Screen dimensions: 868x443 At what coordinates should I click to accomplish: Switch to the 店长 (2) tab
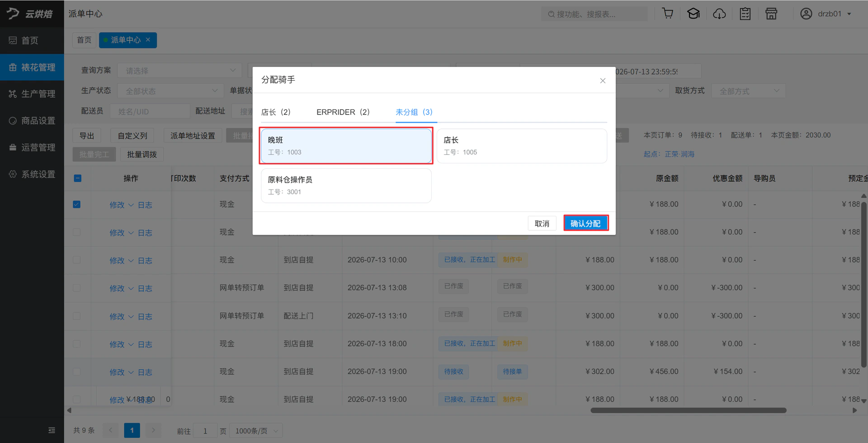point(276,112)
